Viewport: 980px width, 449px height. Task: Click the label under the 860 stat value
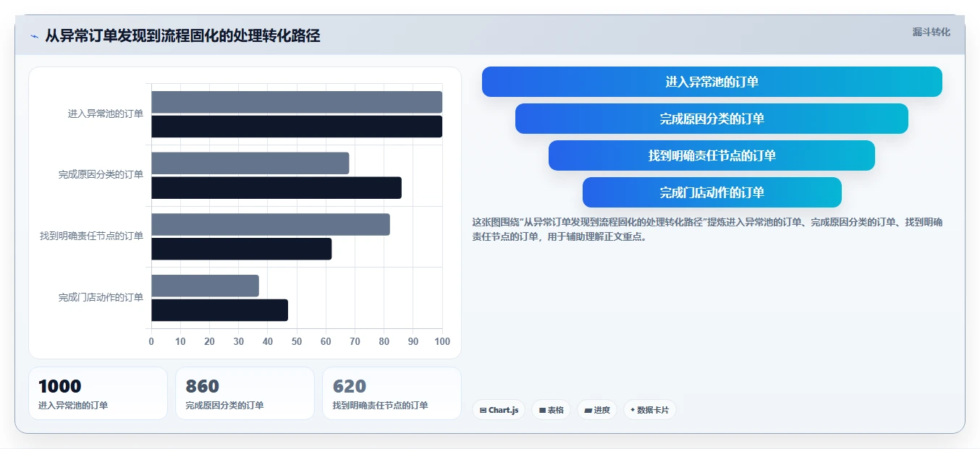pos(224,406)
